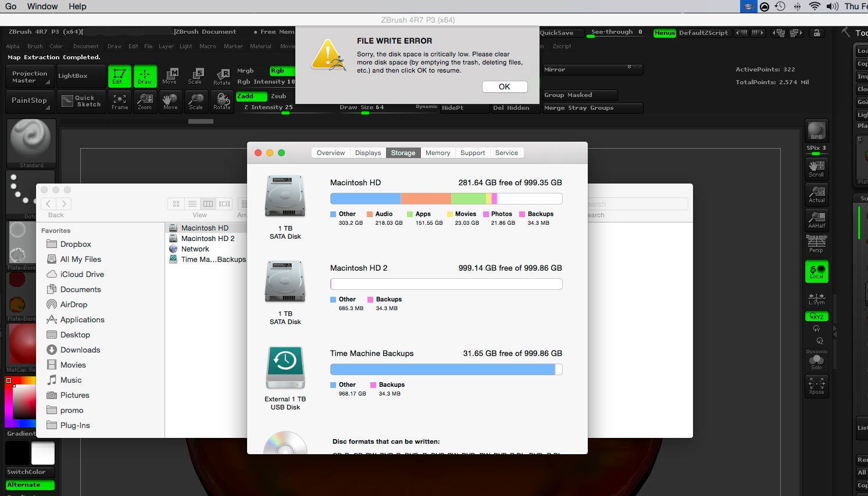Click OK on File Write Error
This screenshot has height=496, width=868.
click(x=504, y=87)
